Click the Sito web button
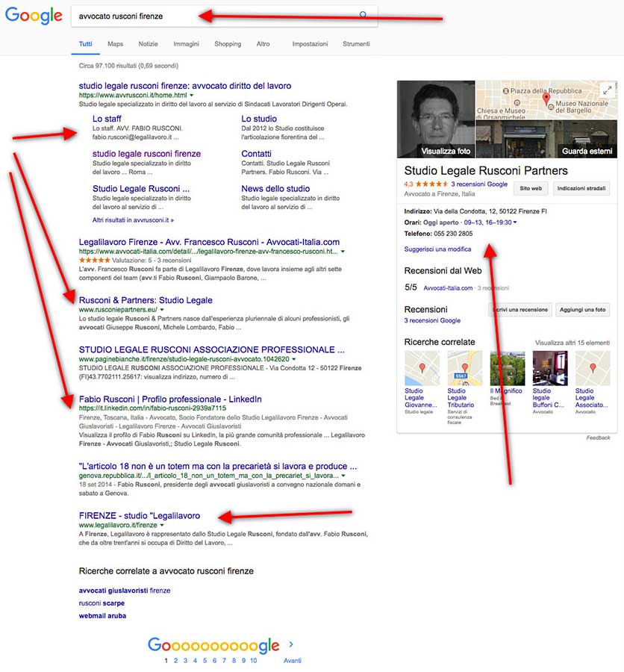 (x=531, y=188)
